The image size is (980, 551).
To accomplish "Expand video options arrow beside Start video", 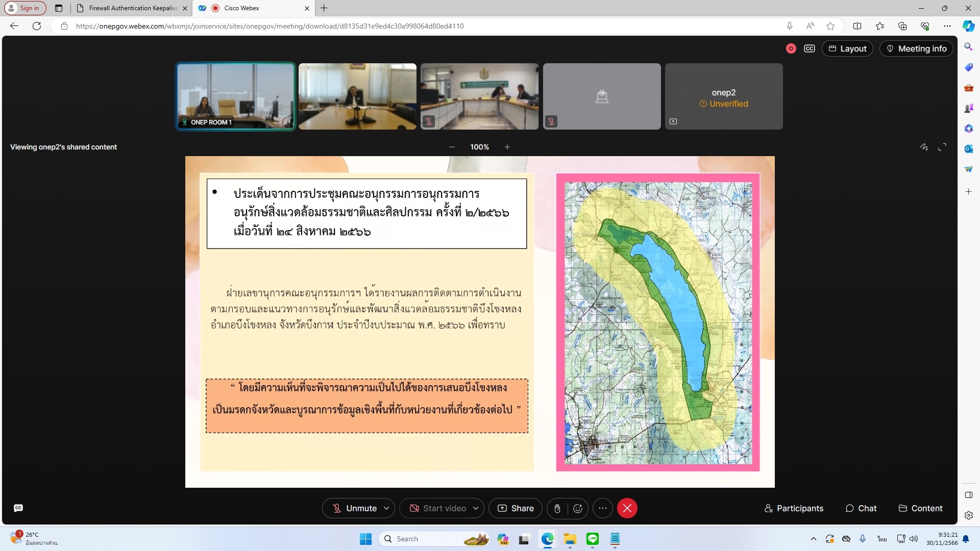I will (476, 508).
